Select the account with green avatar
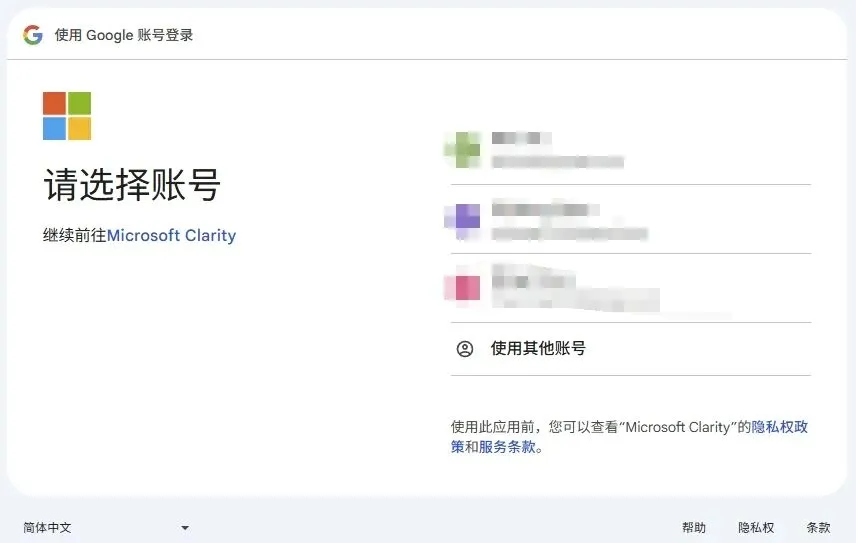Viewport: 856px width, 543px height. [x=631, y=150]
